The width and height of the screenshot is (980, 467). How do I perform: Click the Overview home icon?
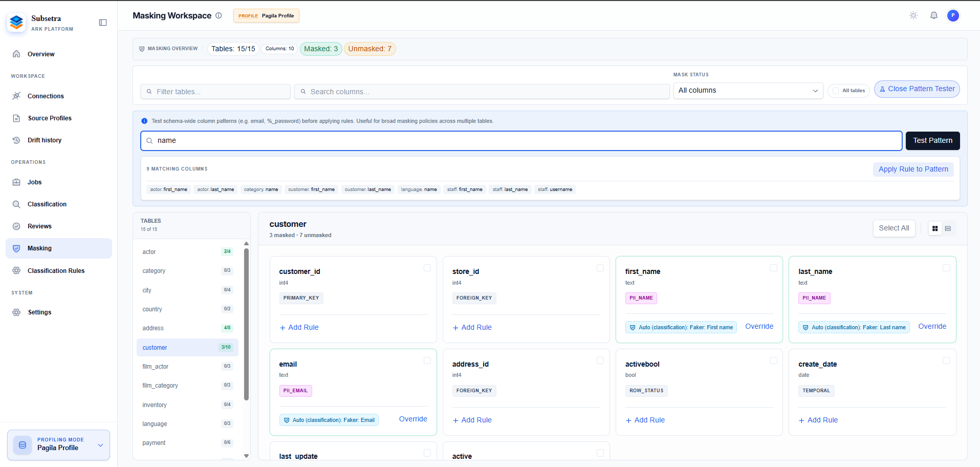16,54
